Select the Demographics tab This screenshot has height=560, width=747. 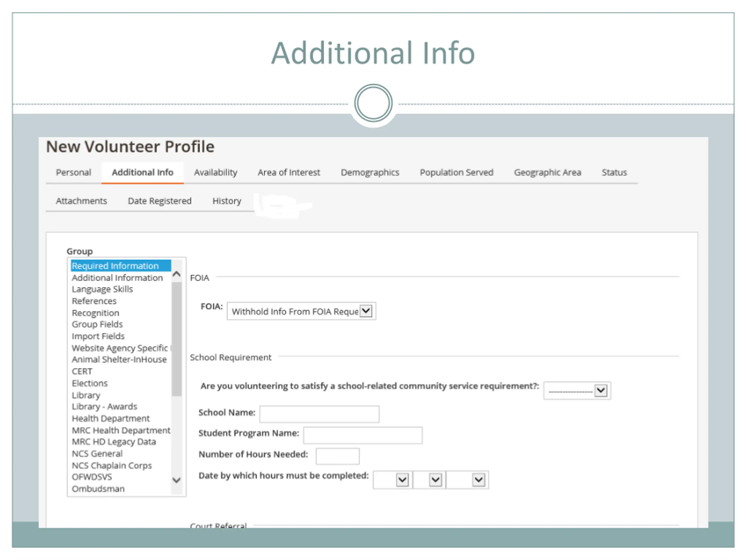[369, 172]
